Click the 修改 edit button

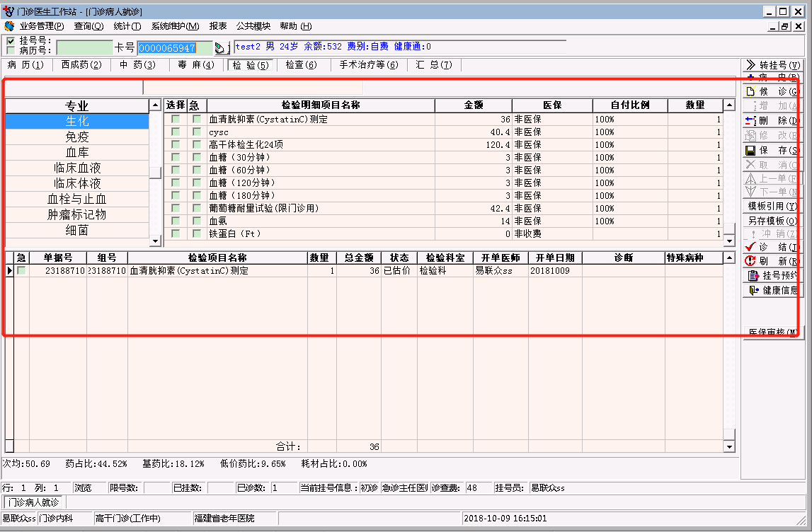click(x=772, y=135)
